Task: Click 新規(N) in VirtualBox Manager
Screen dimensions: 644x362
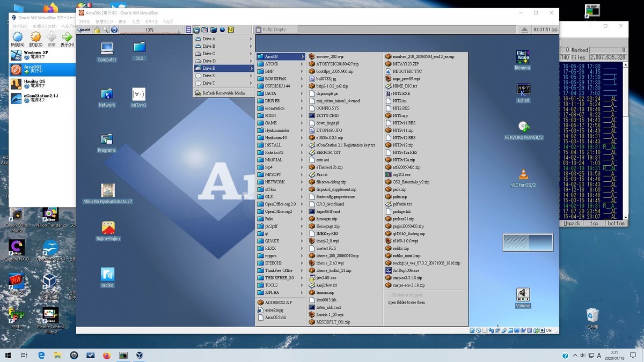Action: [18, 40]
